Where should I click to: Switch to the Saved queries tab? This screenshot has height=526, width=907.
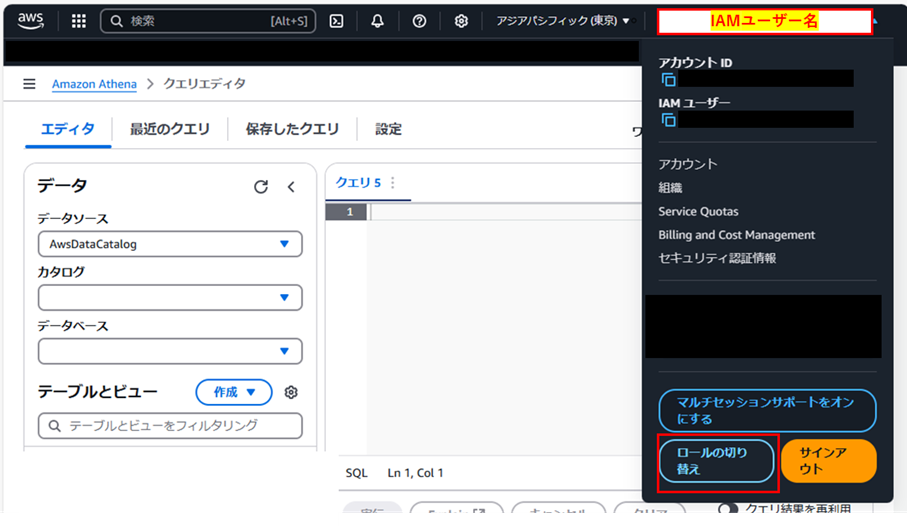pyautogui.click(x=292, y=129)
